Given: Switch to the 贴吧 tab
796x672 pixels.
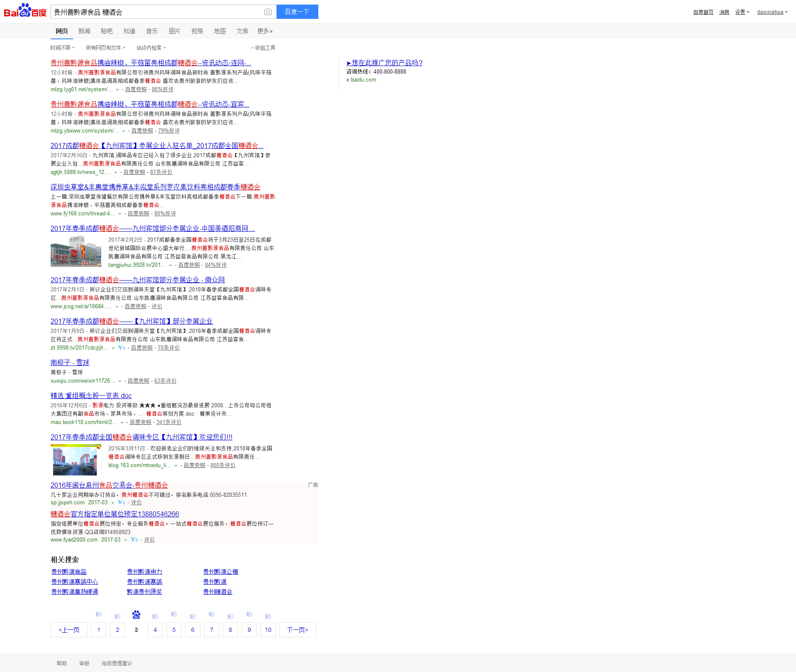Looking at the screenshot, I should tap(107, 31).
